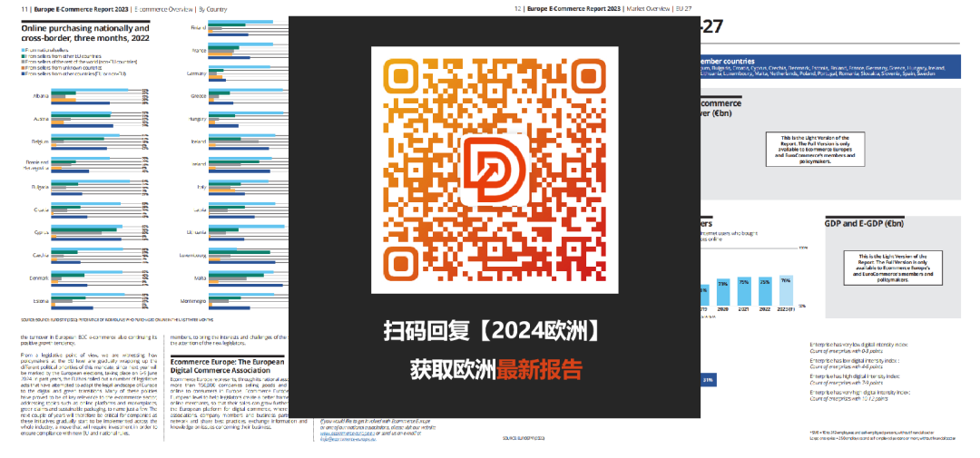980x458 pixels.
Task: Click the 'Albania' chart label
Action: pyautogui.click(x=40, y=96)
